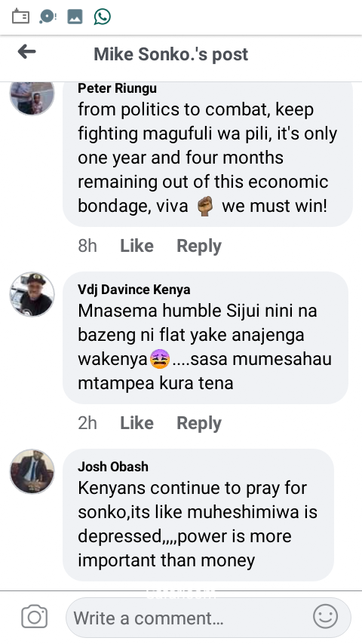The image size is (362, 644).
Task: View Peter Riungu's profile picture
Action: [32, 98]
